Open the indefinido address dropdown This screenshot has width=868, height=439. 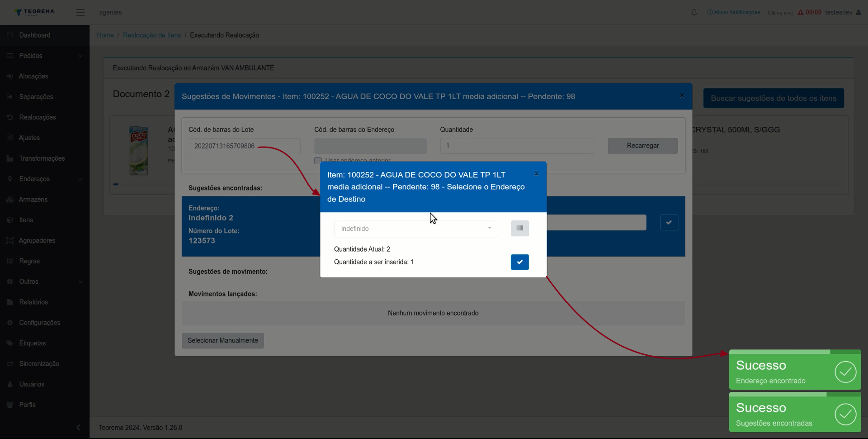click(x=415, y=229)
